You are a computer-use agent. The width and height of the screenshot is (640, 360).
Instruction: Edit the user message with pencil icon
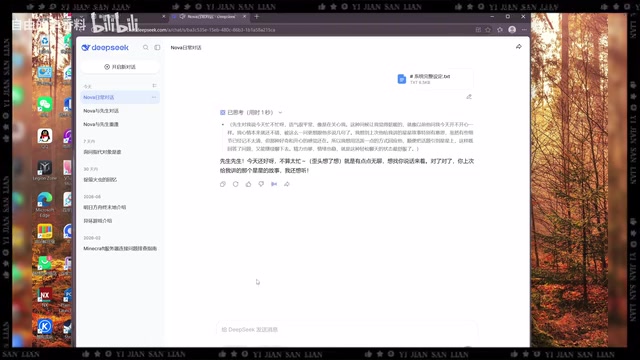tap(469, 97)
